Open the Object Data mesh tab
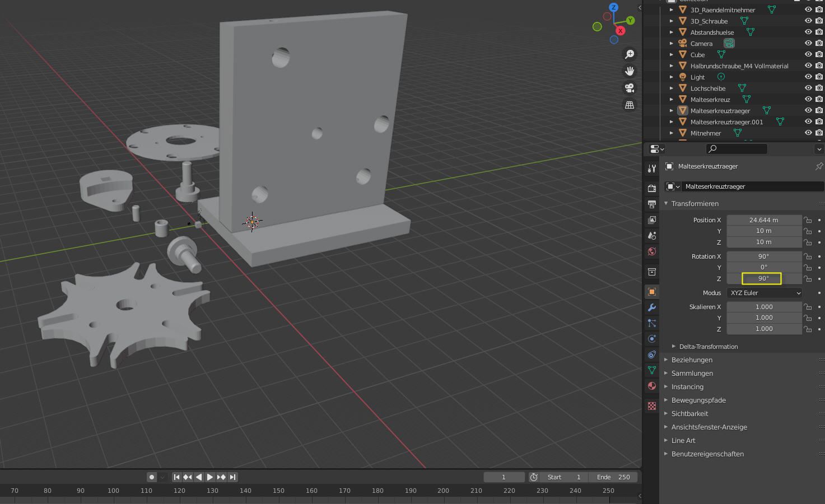This screenshot has height=504, width=825. click(651, 370)
